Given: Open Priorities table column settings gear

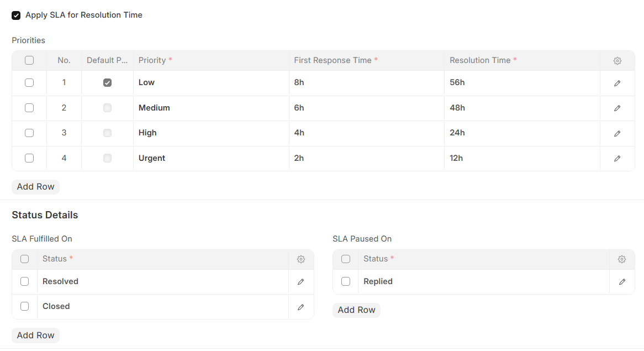Looking at the screenshot, I should tap(617, 61).
